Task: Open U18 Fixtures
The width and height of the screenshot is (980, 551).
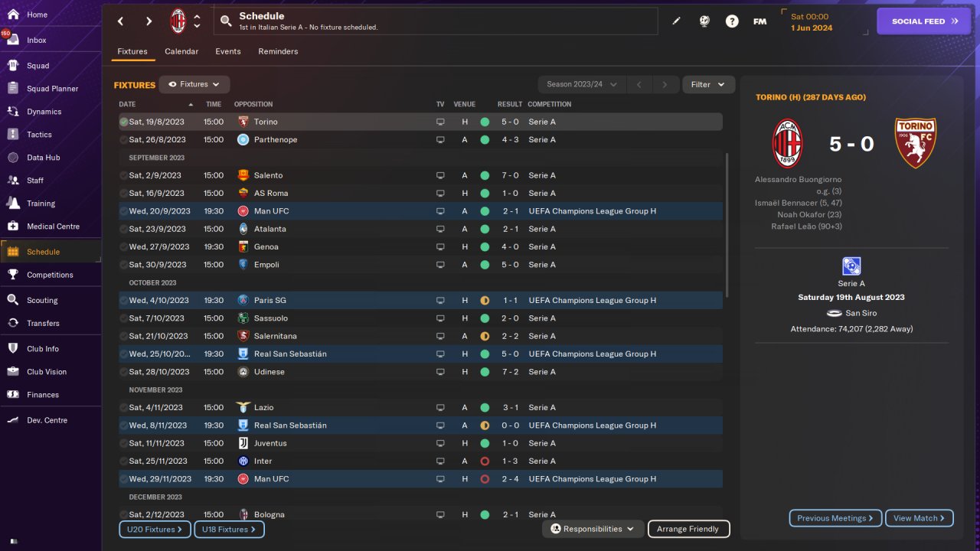Action: click(229, 529)
